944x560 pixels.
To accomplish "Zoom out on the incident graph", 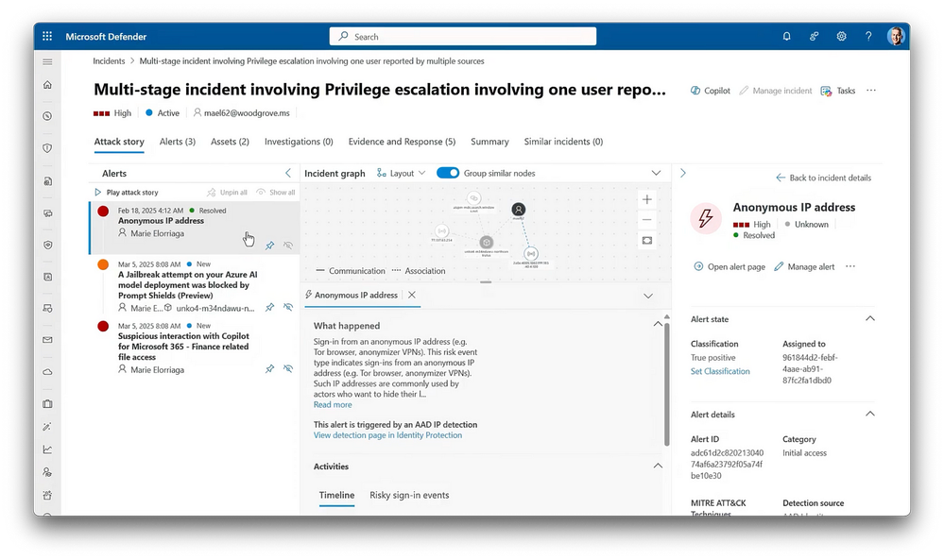I will click(x=647, y=220).
